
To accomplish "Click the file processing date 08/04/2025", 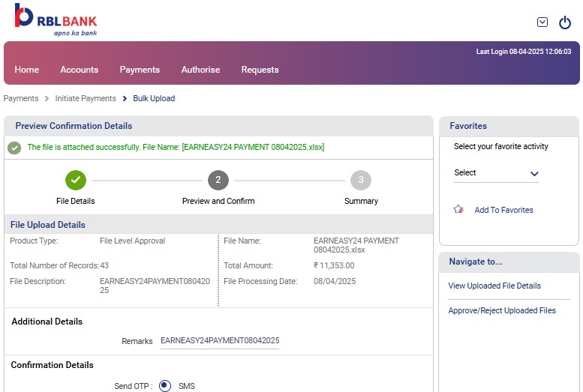I will pyautogui.click(x=335, y=281).
